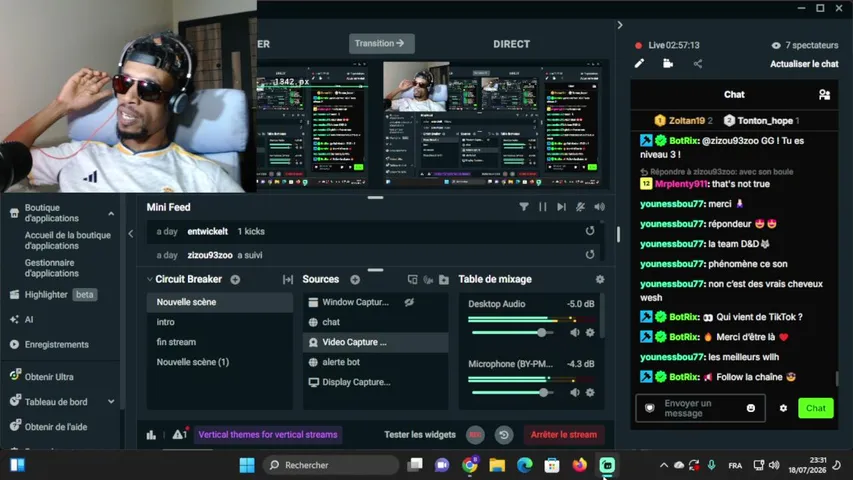The image size is (853, 480).
Task: Add a new source with plus icon
Action: pyautogui.click(x=355, y=279)
